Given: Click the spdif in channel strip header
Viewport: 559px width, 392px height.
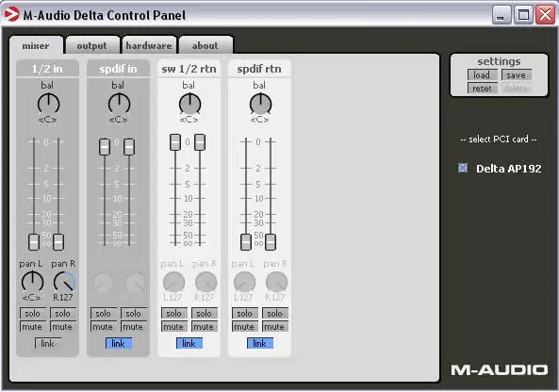Looking at the screenshot, I should click(x=118, y=69).
